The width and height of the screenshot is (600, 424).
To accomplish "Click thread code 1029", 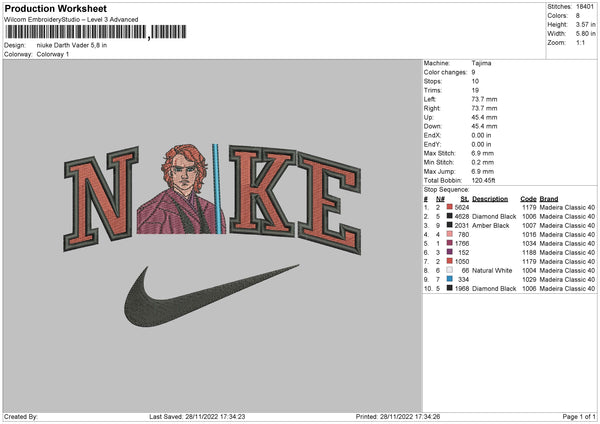I will pyautogui.click(x=529, y=280).
